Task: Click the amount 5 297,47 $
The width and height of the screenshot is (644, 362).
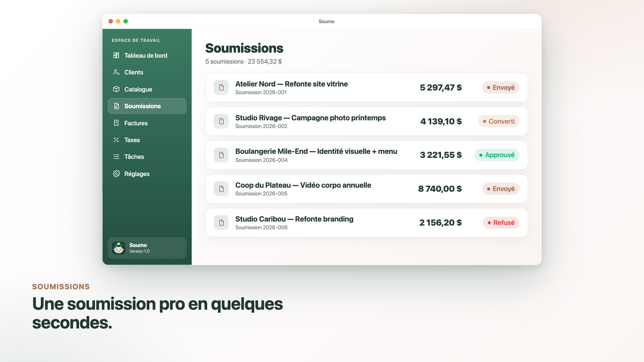Action: coord(441,87)
